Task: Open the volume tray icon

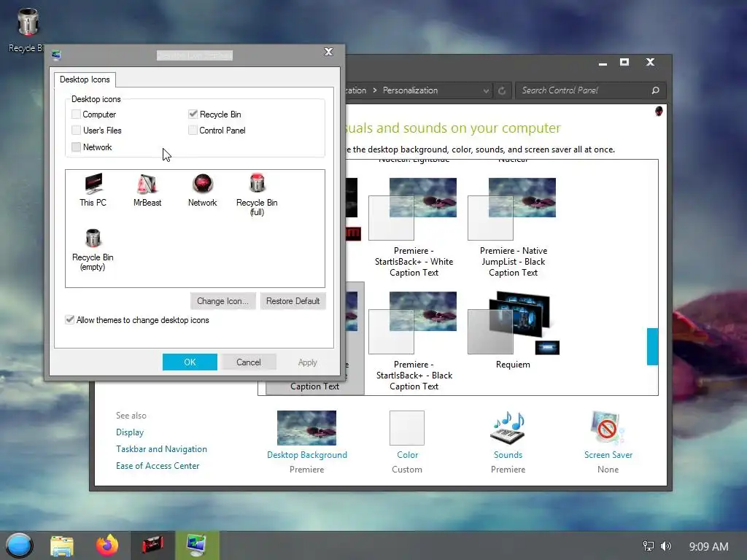Action: [666, 546]
